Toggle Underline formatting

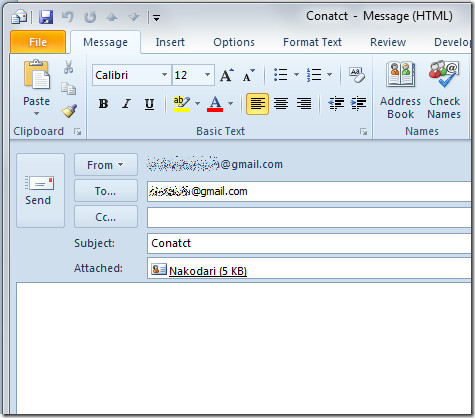(149, 104)
